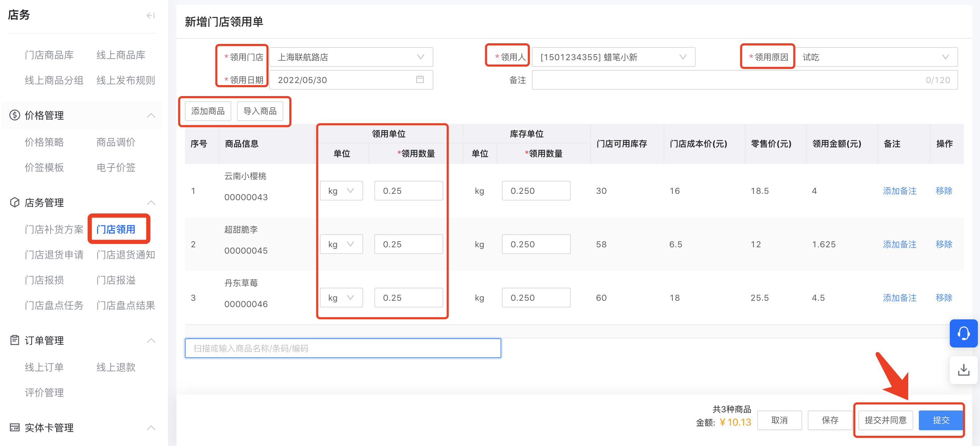Open customer service headset button

pyautogui.click(x=963, y=333)
